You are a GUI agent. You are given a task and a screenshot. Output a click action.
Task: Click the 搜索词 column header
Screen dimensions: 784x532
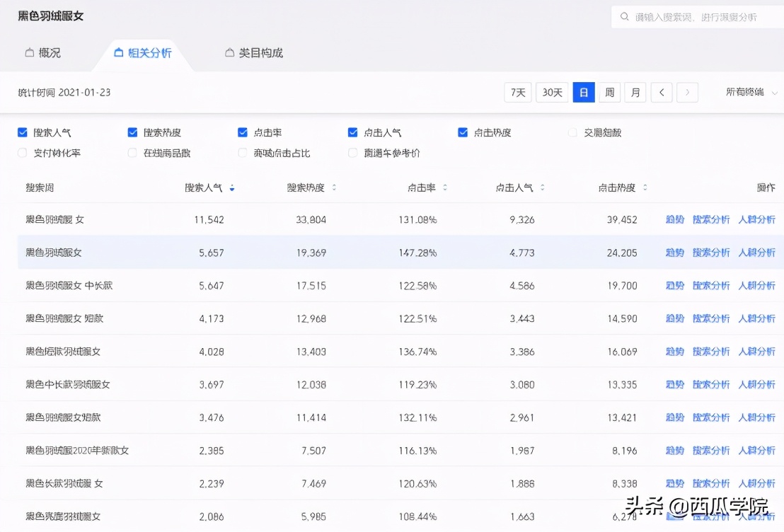tap(40, 188)
